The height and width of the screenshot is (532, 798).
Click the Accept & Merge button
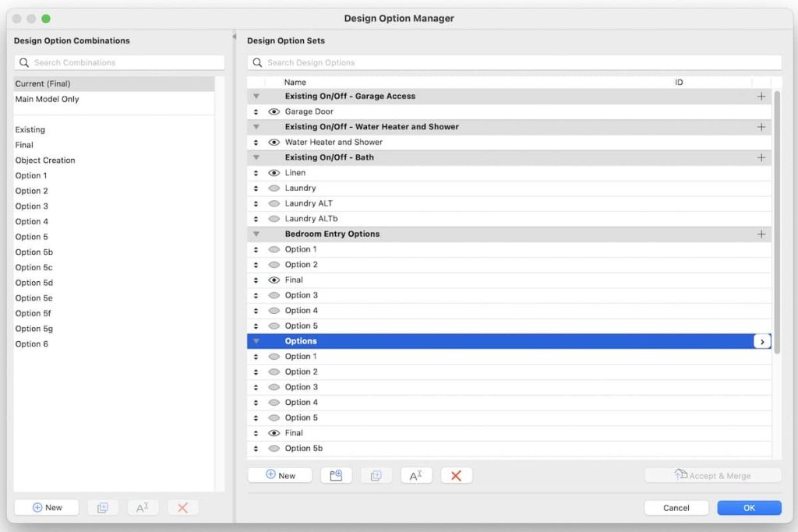pos(711,475)
